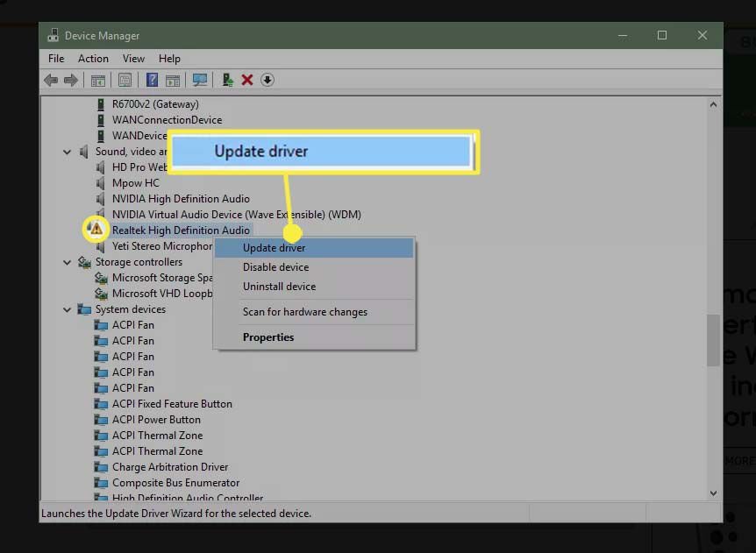This screenshot has height=553, width=756.
Task: Click the R6700v2 (Gateway) device icon
Action: pos(100,104)
